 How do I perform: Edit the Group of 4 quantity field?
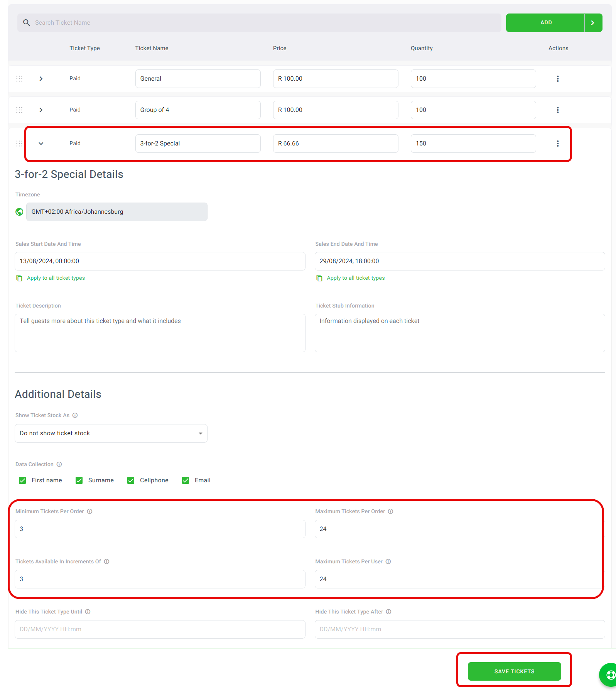pyautogui.click(x=473, y=110)
